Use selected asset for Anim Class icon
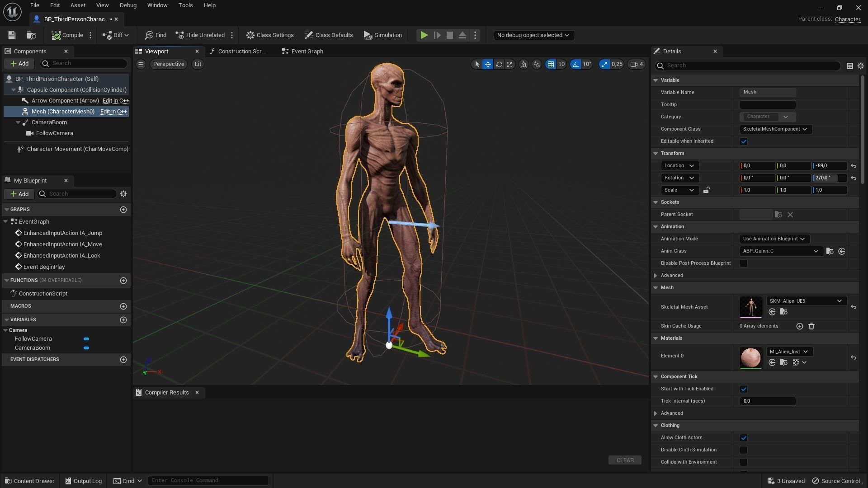 pyautogui.click(x=841, y=251)
